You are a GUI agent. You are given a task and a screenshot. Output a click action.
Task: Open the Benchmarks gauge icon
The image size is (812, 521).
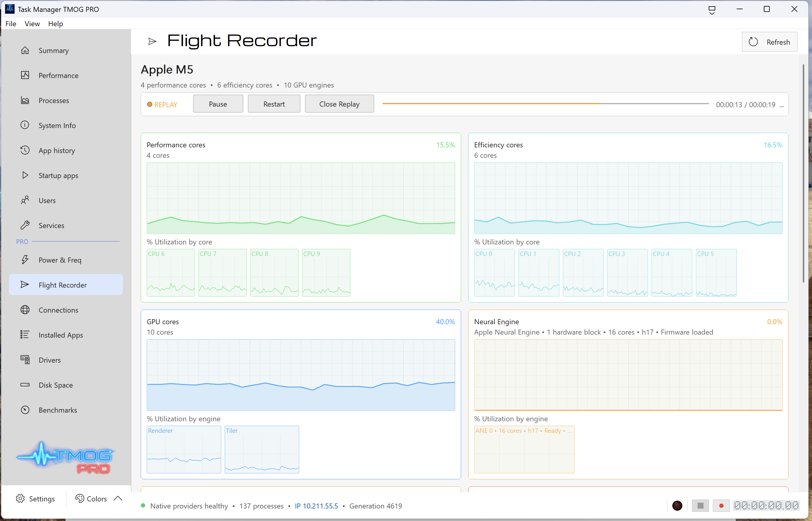[25, 410]
